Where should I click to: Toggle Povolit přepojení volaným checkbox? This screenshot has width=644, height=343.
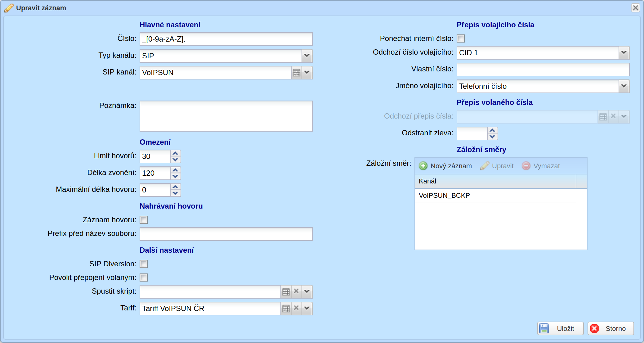click(144, 278)
